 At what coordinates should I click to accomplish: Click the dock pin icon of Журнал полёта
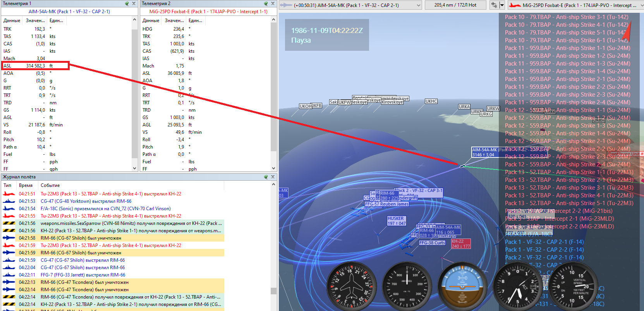(266, 177)
